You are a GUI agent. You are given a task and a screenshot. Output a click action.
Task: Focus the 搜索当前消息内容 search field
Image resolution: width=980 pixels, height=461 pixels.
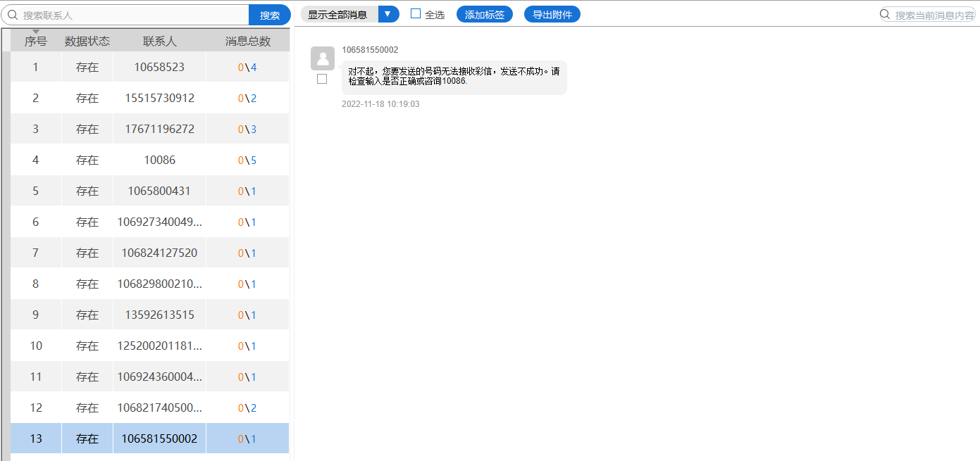[x=934, y=15]
